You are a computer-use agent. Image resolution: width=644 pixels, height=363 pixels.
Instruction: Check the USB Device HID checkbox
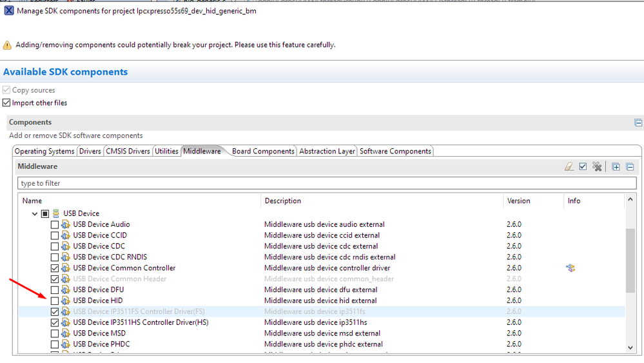[x=55, y=301]
